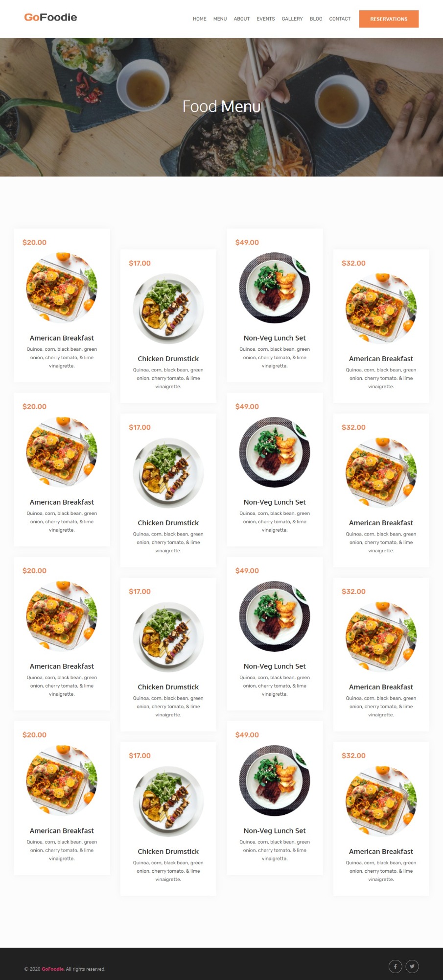Image resolution: width=443 pixels, height=980 pixels.
Task: Navigate to the EVENTS page
Action: pyautogui.click(x=266, y=19)
